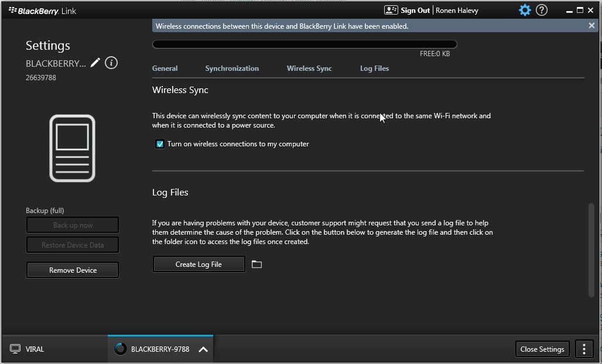Image resolution: width=602 pixels, height=364 pixels.
Task: Open the settings gear icon
Action: (525, 10)
